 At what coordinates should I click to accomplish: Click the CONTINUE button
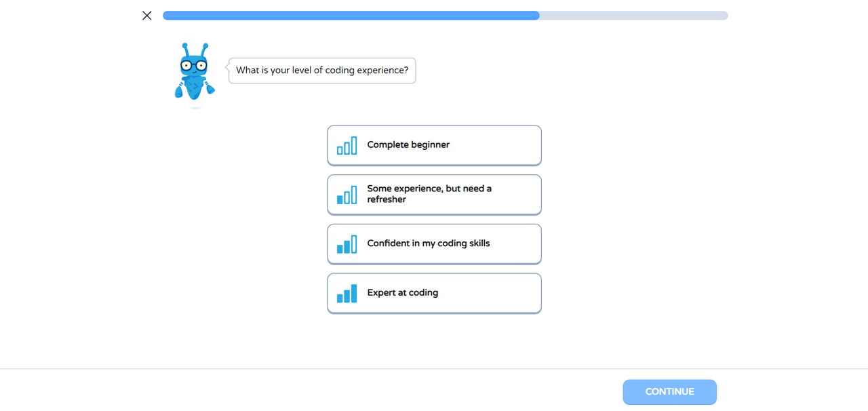click(x=669, y=392)
